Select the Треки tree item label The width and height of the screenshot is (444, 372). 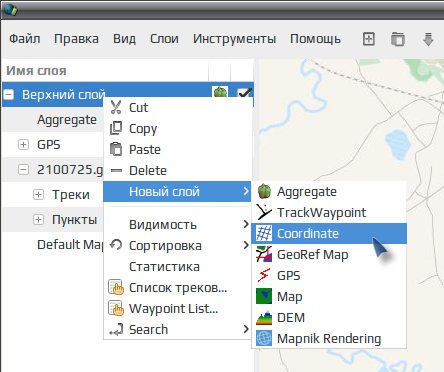[71, 195]
